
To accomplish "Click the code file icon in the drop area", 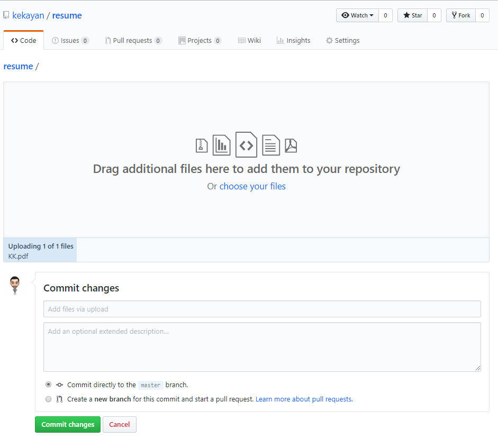I will tap(246, 144).
